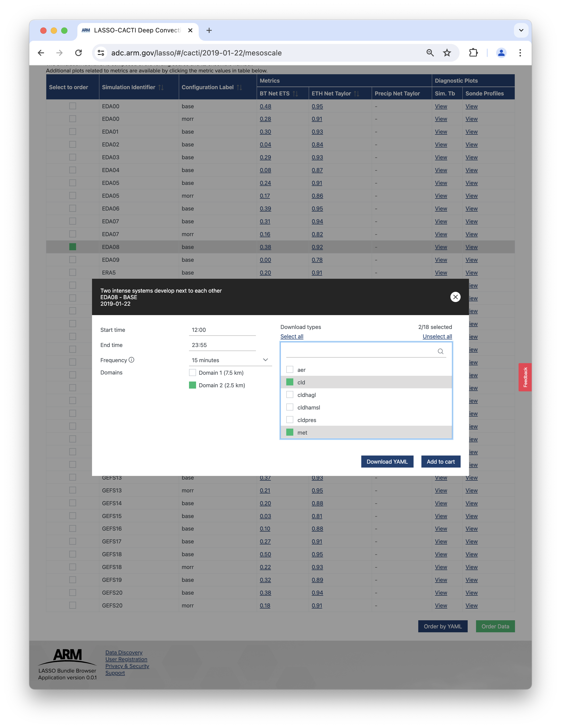Click the Order Data button at bottom
Screen dimensions: 561x728
[x=495, y=627]
